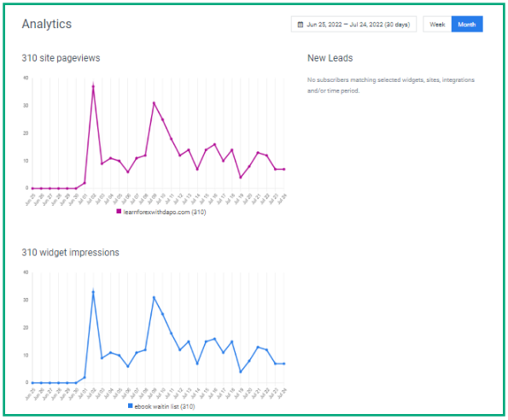This screenshot has width=508, height=420.
Task: Click the magenta legend swatch for learnforexwithdapo.com
Action: point(119,212)
